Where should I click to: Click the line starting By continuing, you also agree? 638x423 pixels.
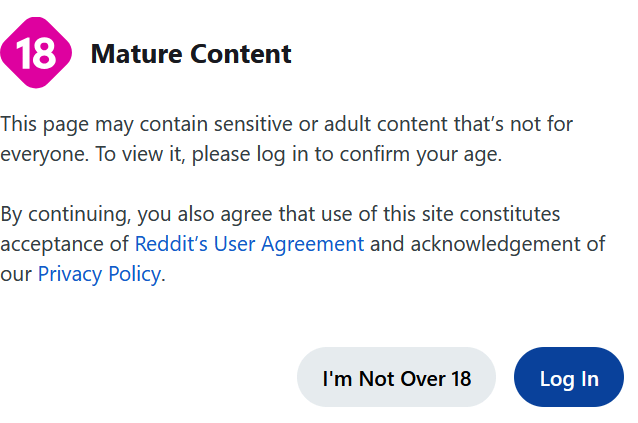coord(280,214)
